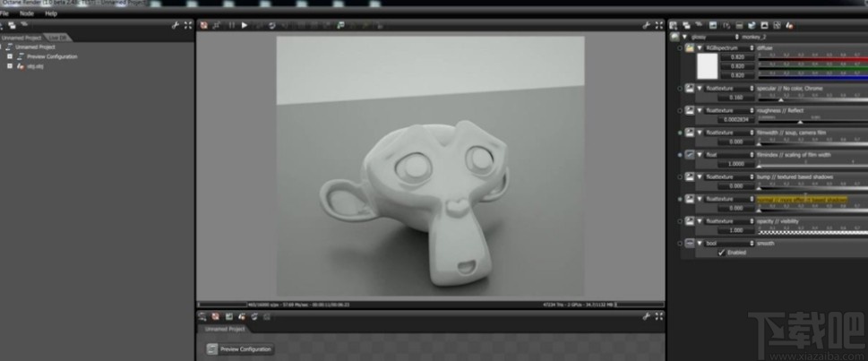Open outliner panel settings wrench

click(176, 25)
